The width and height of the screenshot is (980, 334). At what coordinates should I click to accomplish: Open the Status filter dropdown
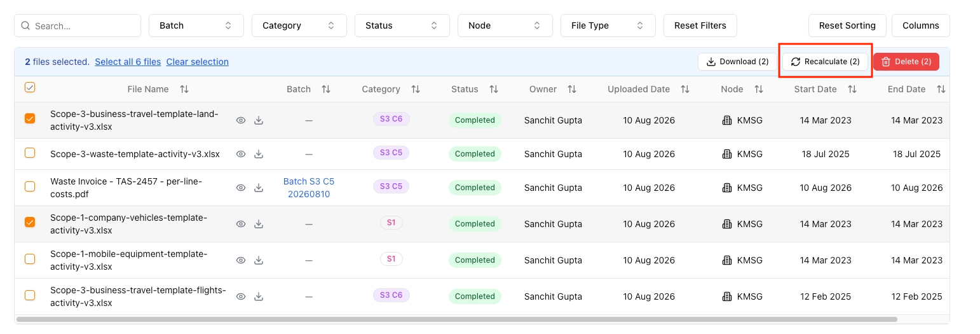click(x=402, y=25)
